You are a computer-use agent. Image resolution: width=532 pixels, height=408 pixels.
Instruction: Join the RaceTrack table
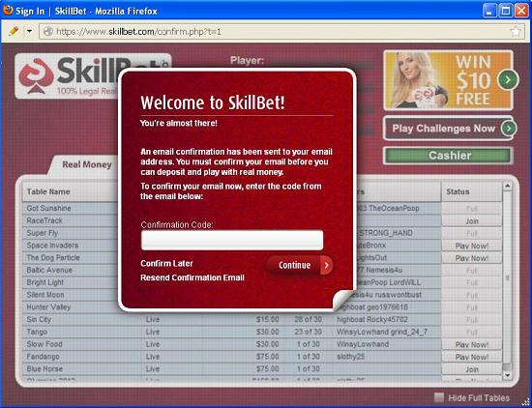(x=472, y=221)
